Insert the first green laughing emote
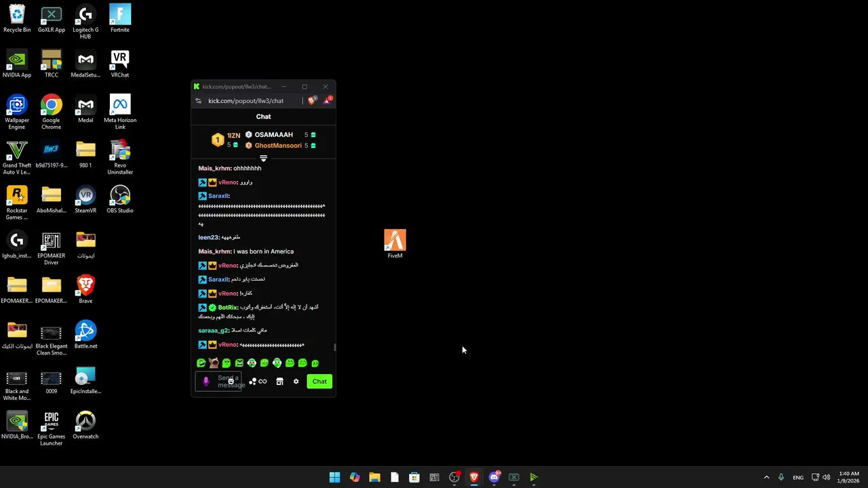Image resolution: width=868 pixels, height=488 pixels. pos(201,363)
